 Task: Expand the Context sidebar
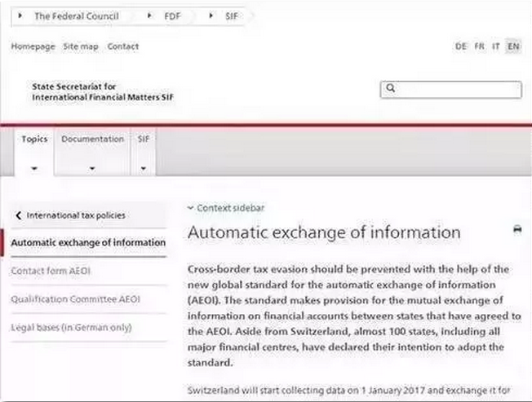[226, 208]
